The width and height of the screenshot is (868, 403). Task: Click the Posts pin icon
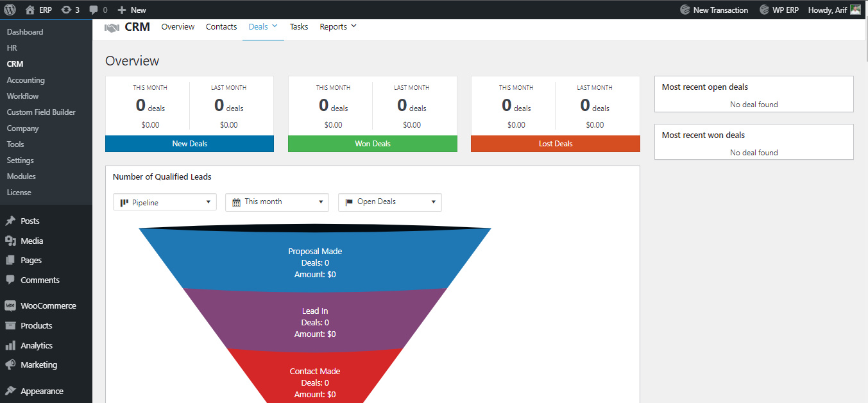pyautogui.click(x=10, y=221)
